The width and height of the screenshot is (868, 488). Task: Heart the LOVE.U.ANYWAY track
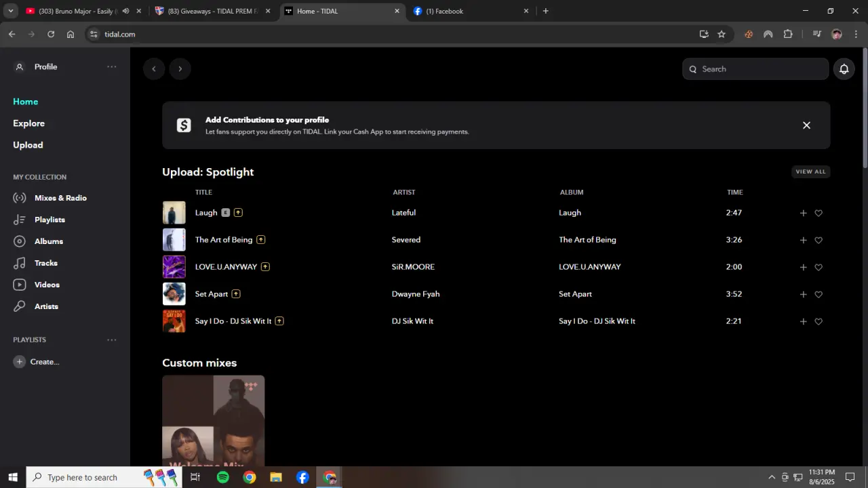tap(818, 267)
